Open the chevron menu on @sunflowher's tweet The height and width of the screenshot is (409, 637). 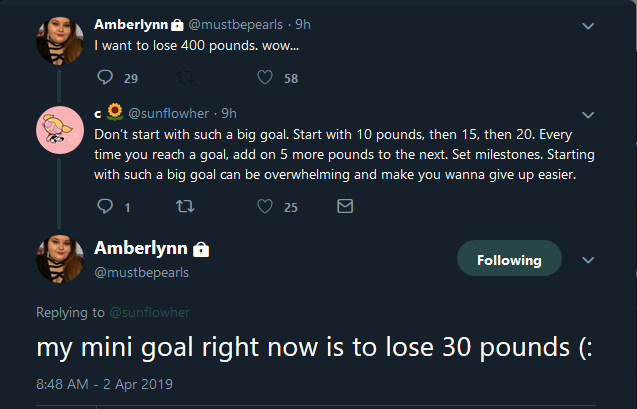click(588, 115)
